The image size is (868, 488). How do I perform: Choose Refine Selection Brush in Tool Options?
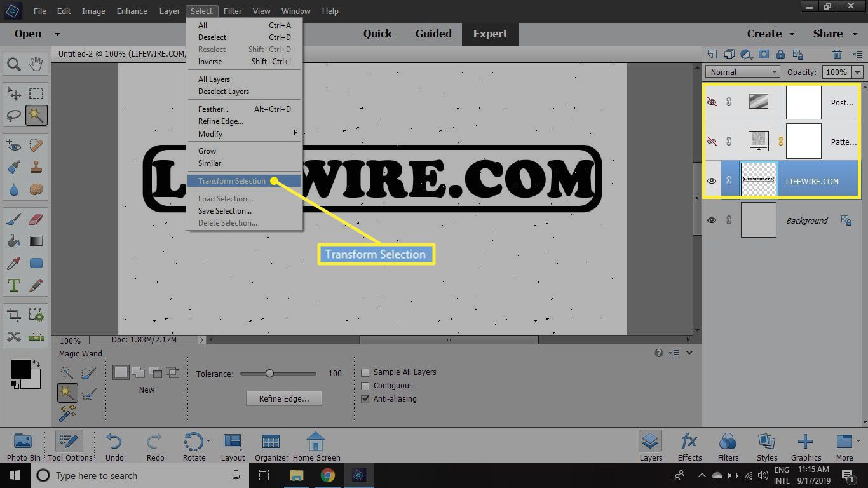tap(89, 394)
